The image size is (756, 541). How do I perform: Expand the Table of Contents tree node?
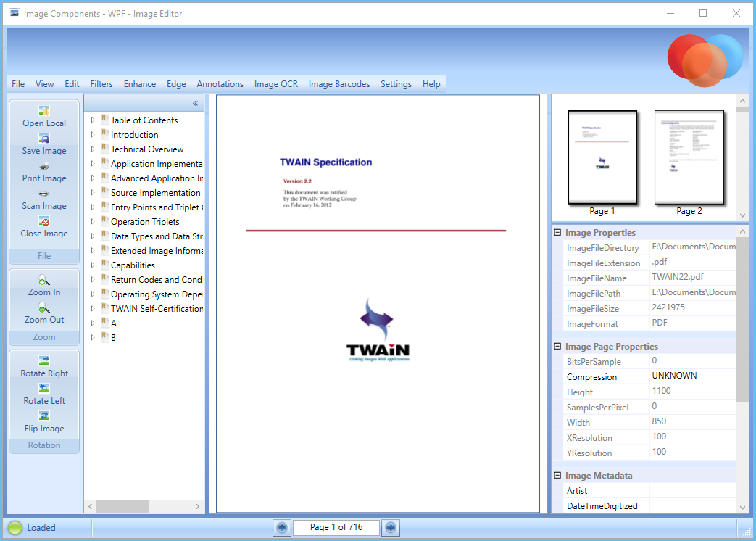(93, 120)
